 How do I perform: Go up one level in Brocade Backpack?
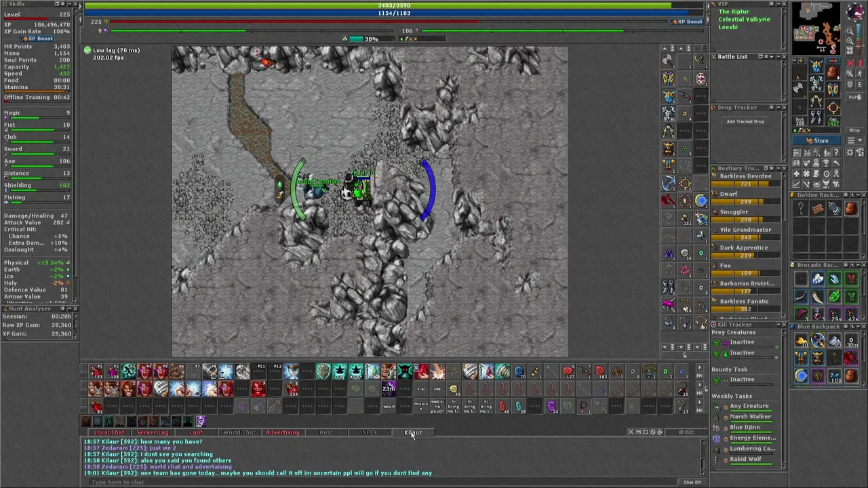pos(852,265)
